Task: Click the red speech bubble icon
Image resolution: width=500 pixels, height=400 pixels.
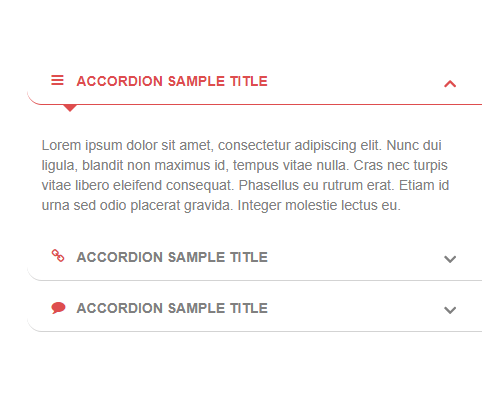Action: coord(58,308)
